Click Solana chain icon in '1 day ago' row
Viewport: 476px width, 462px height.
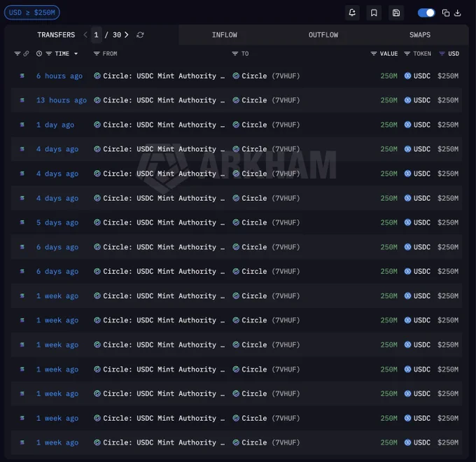coord(22,125)
